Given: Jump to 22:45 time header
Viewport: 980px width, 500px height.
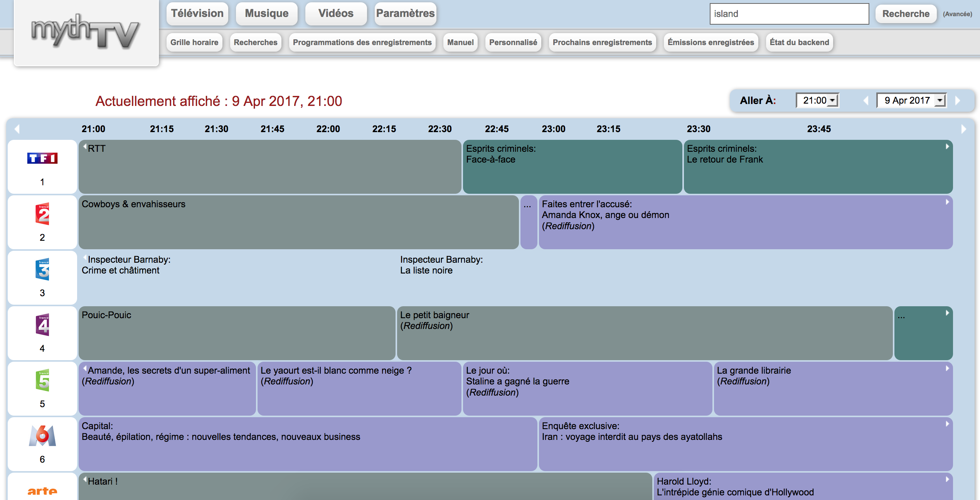Looking at the screenshot, I should [497, 129].
